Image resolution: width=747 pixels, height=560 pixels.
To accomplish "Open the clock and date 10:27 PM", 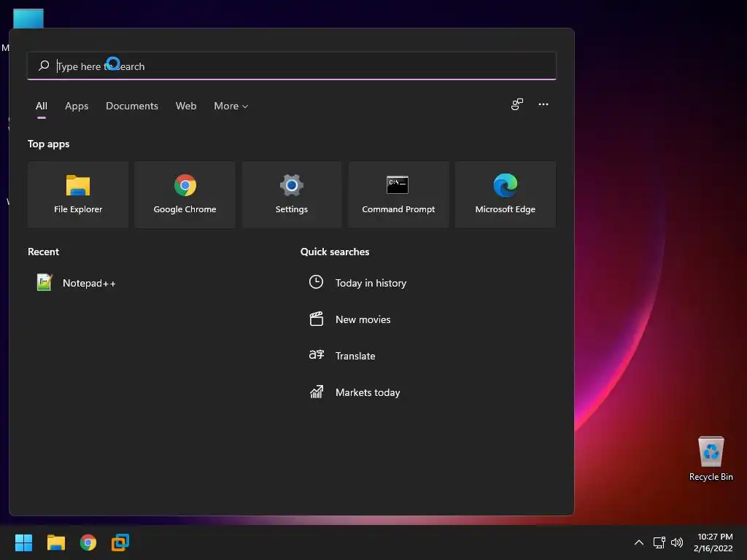I will pyautogui.click(x=713, y=542).
